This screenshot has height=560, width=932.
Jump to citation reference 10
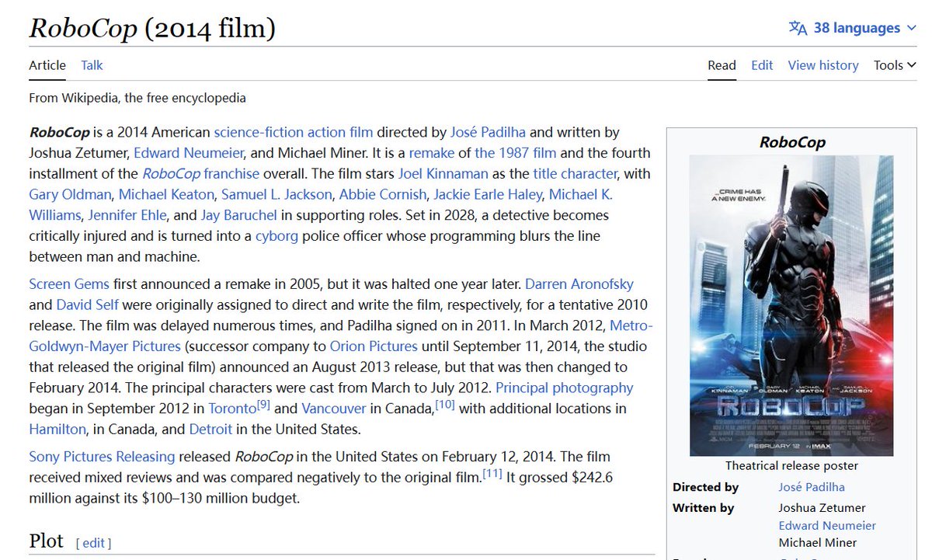[445, 404]
